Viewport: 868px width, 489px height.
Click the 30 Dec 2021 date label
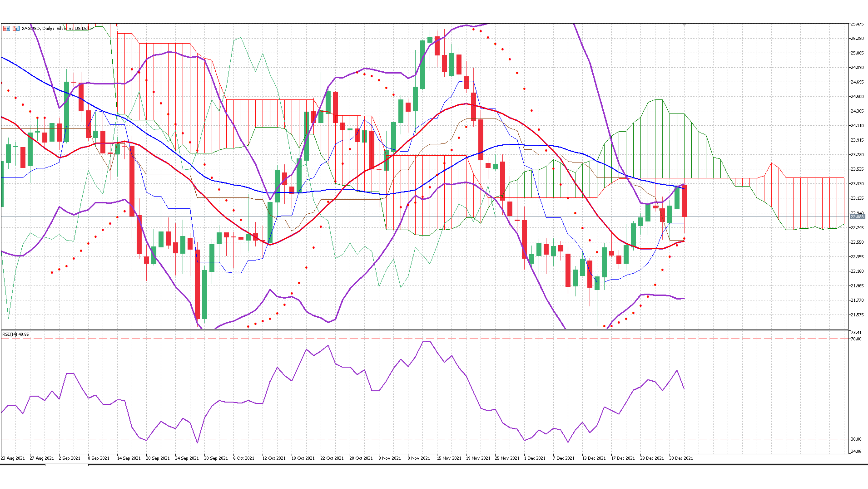pos(681,458)
